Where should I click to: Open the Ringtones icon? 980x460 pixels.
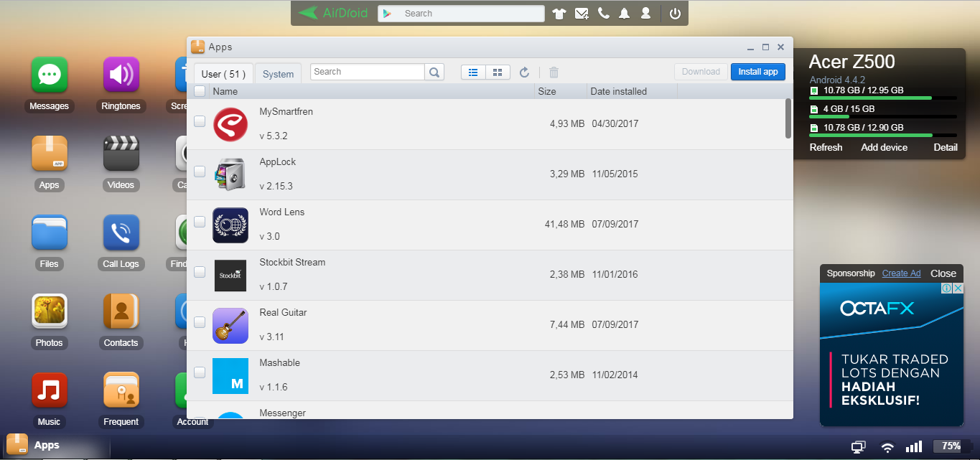pyautogui.click(x=121, y=75)
